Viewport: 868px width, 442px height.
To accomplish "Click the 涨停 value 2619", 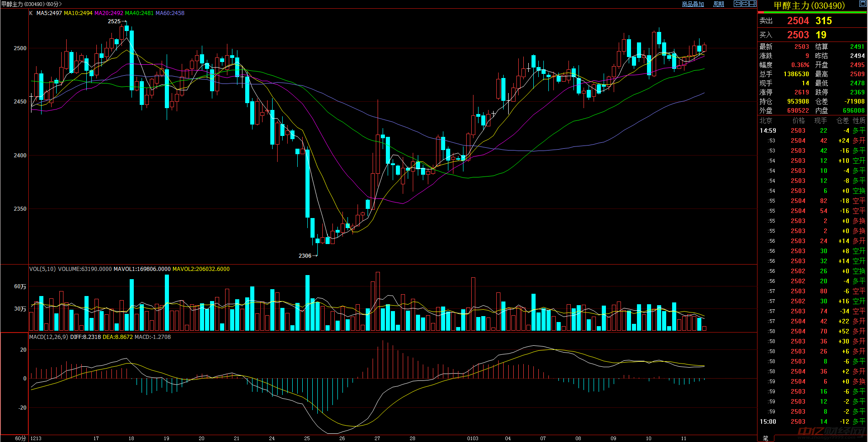I will point(801,93).
